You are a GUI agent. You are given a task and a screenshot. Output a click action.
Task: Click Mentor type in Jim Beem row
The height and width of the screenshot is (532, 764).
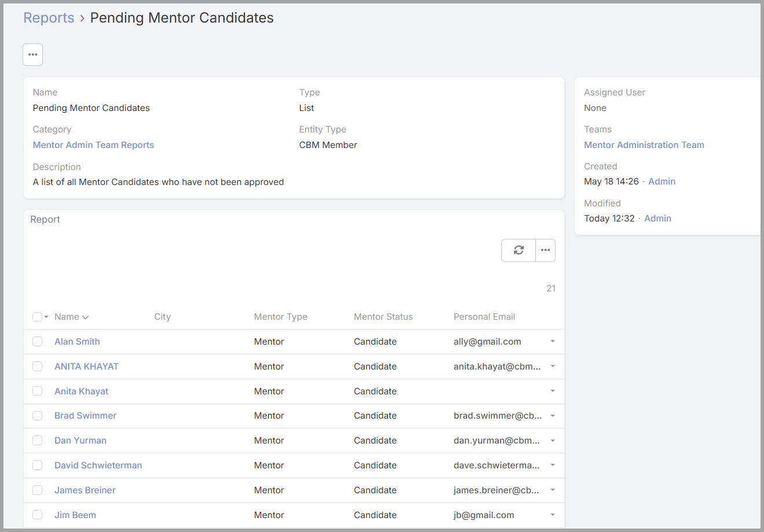click(x=269, y=515)
